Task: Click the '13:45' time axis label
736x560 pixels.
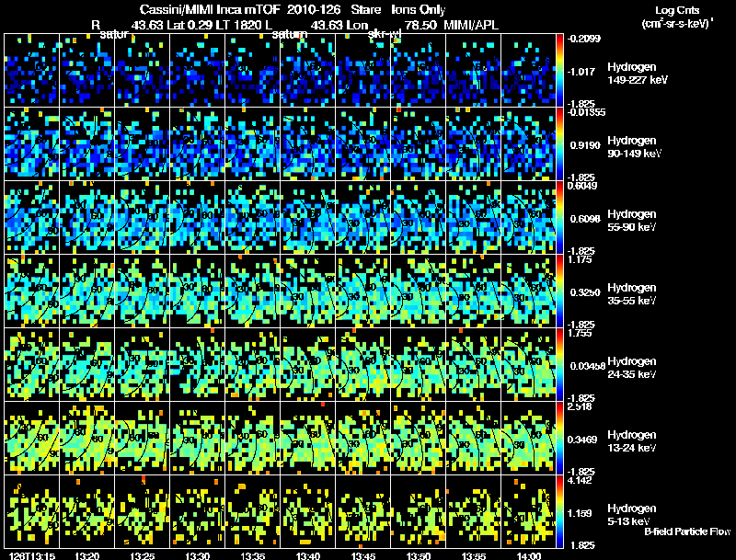Action: pos(363,556)
